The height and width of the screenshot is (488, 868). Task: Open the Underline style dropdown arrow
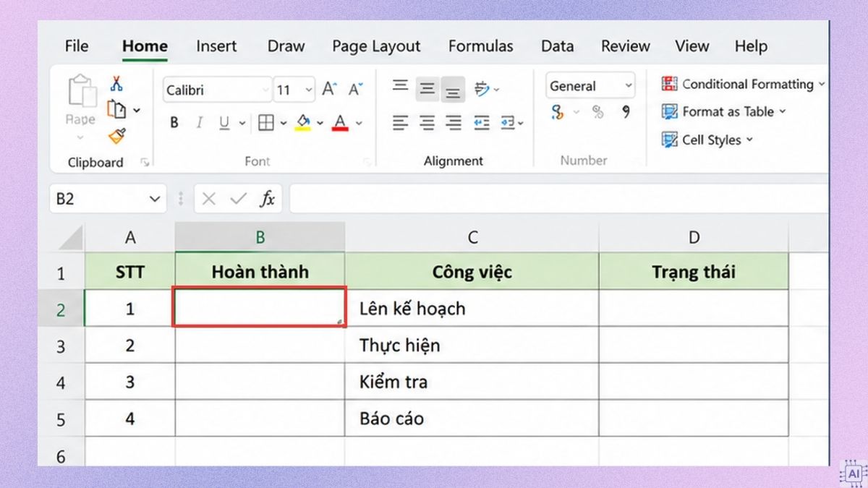pos(243,124)
